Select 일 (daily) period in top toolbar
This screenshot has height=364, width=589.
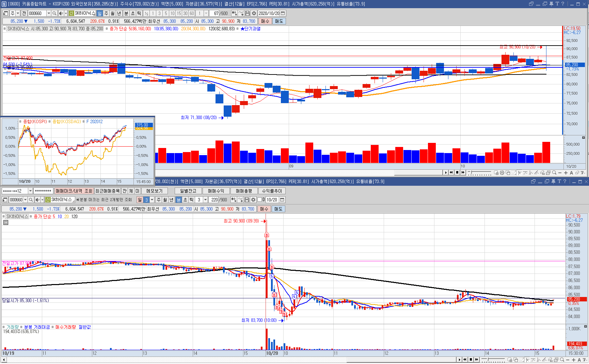tap(99, 13)
